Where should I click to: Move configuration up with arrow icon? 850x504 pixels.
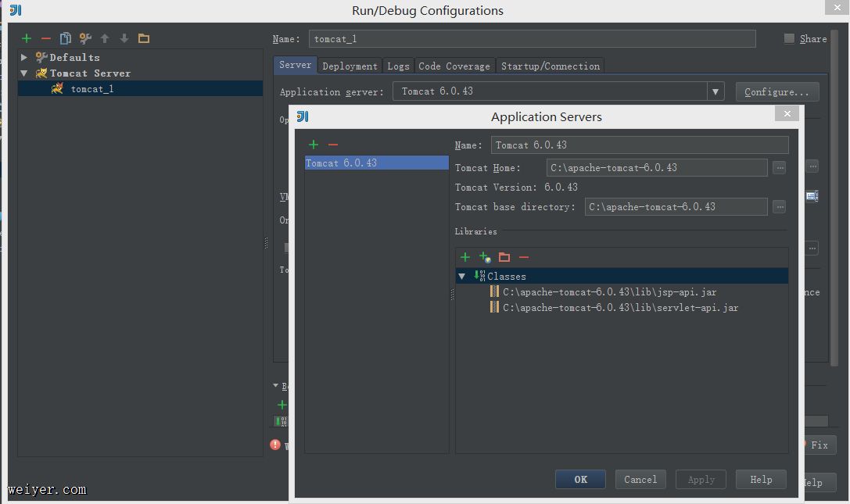(x=105, y=38)
